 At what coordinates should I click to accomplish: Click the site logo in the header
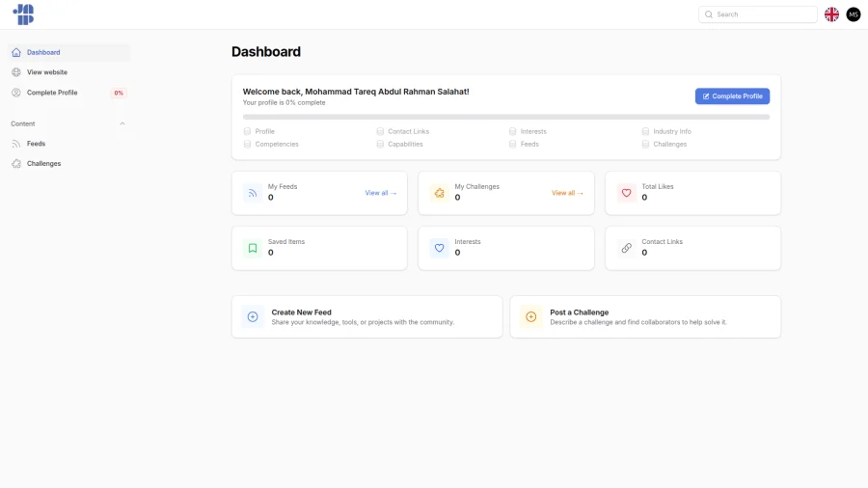click(x=23, y=14)
